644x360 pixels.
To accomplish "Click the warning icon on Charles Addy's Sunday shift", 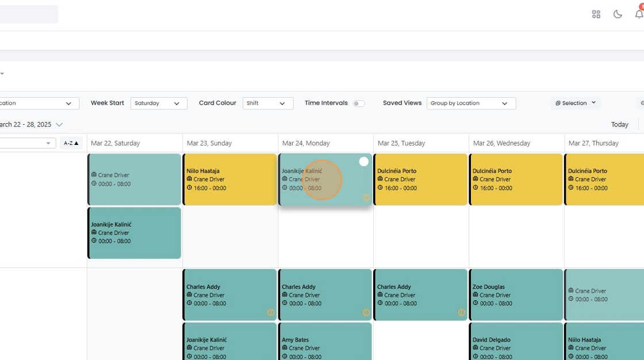I will point(271,312).
